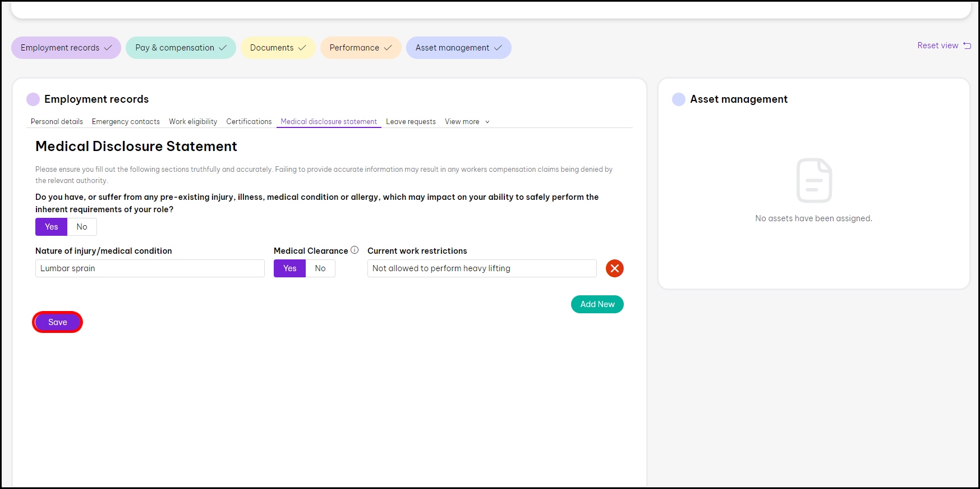Expand the View more dropdown
The image size is (980, 489).
(x=467, y=122)
